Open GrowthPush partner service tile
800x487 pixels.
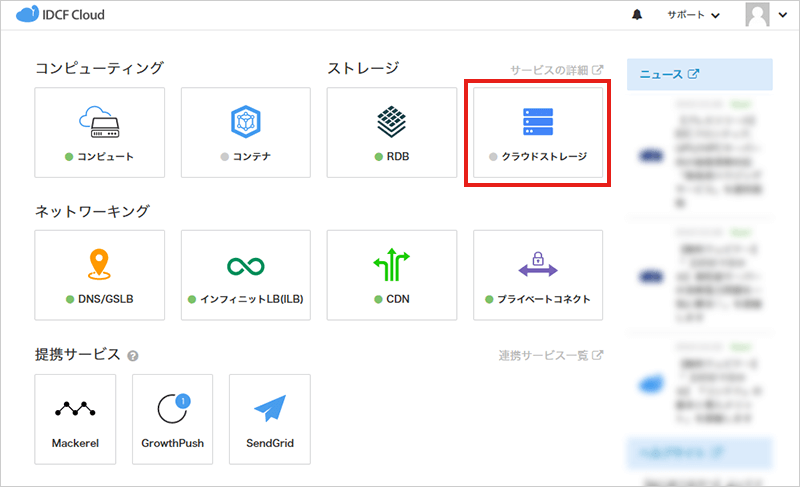172,418
